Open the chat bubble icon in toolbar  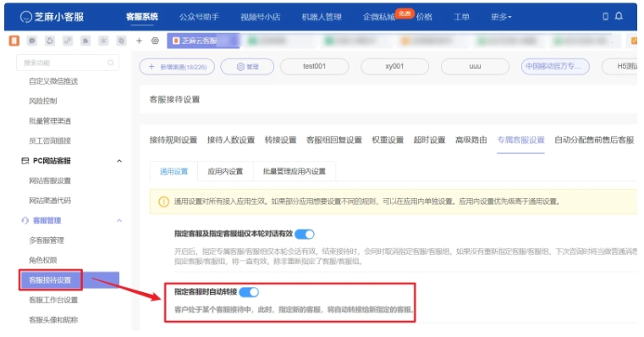click(32, 41)
